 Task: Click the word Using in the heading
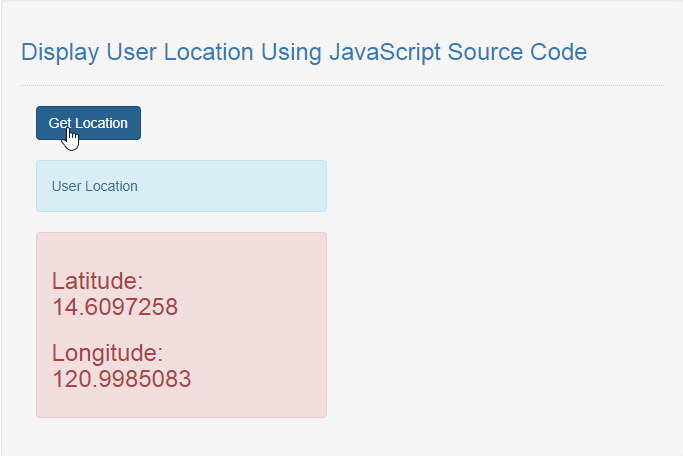coord(291,52)
